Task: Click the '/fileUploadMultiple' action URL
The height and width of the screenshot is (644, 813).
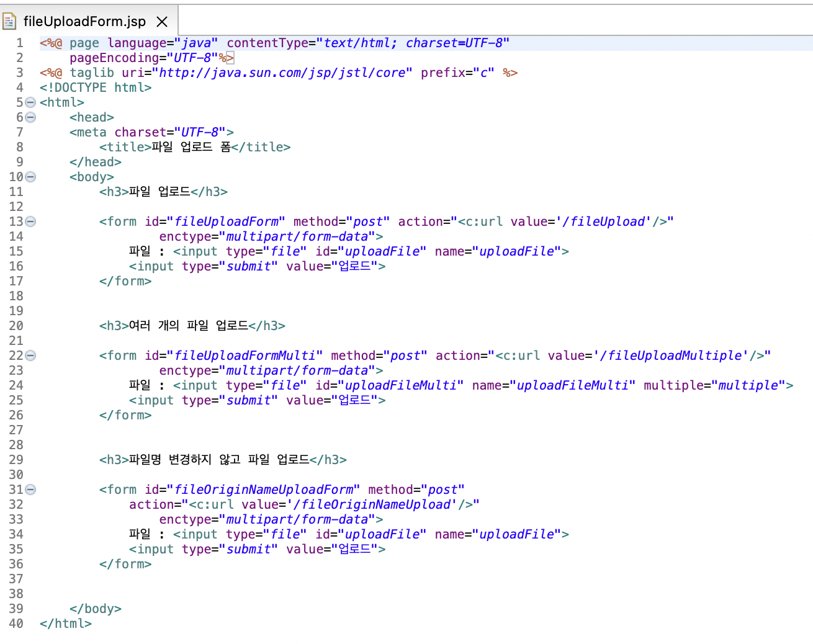Action: [672, 355]
